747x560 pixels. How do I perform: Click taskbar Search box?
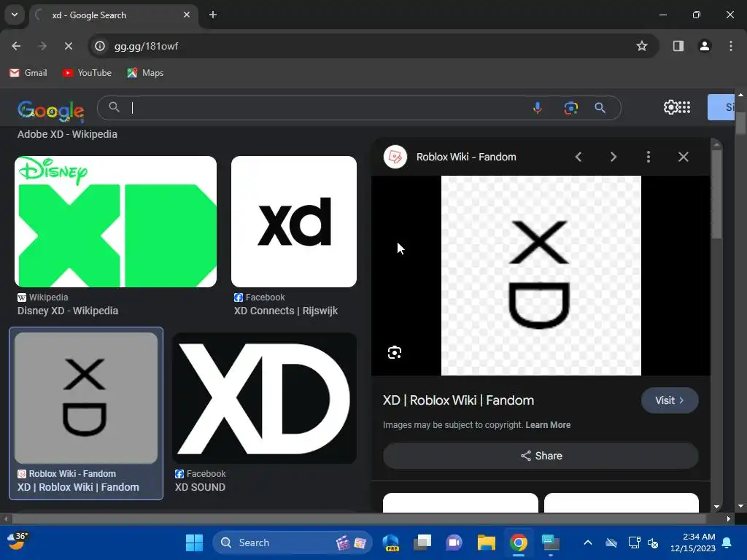point(292,542)
